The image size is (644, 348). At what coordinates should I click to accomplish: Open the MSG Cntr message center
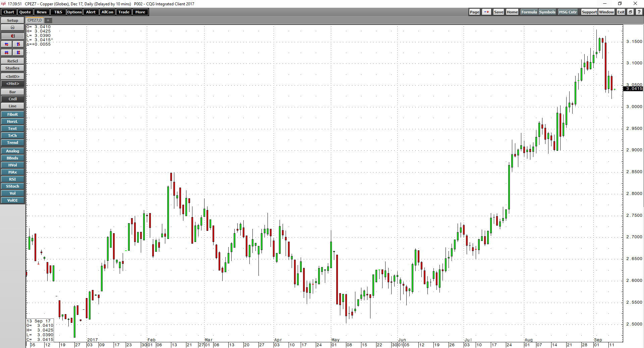point(568,12)
